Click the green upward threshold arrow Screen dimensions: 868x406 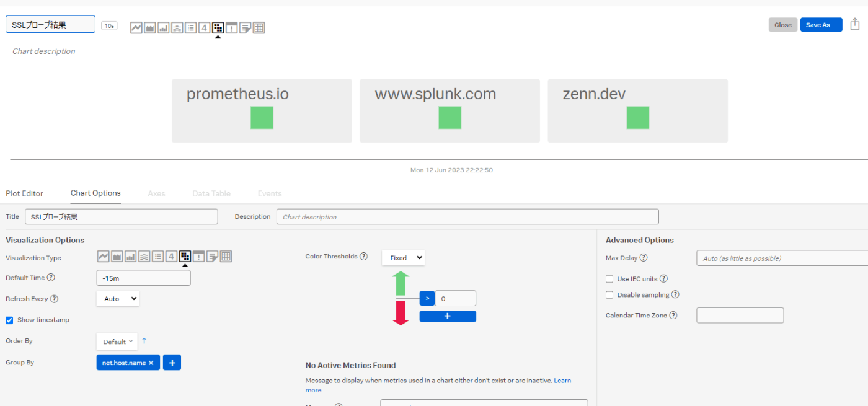click(401, 283)
